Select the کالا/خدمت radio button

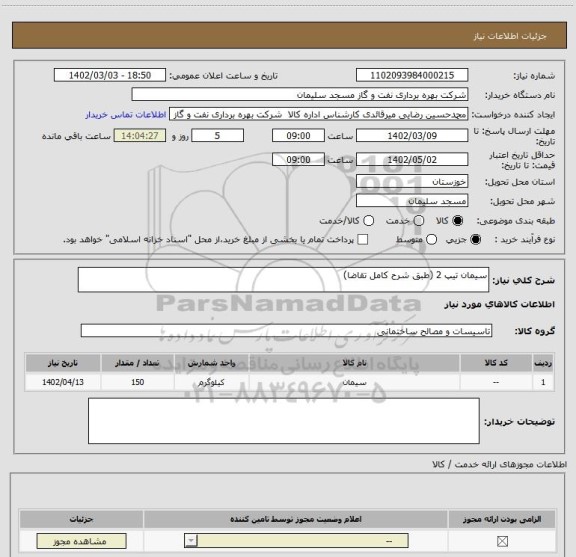pyautogui.click(x=368, y=220)
